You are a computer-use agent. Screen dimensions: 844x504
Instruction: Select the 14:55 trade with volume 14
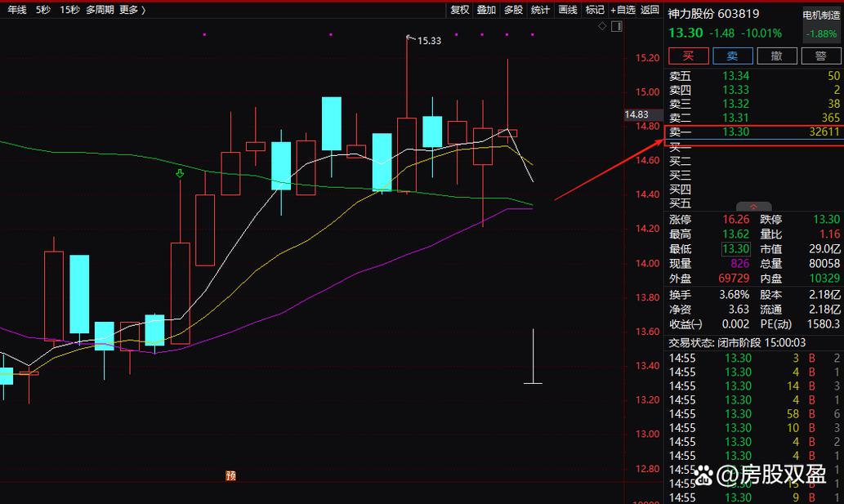pos(753,386)
